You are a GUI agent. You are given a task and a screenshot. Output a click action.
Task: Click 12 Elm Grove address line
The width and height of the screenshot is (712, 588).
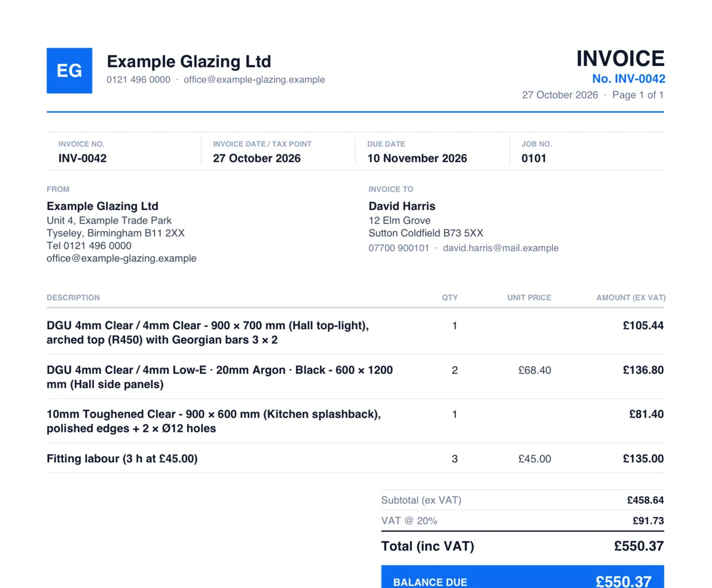tap(400, 221)
